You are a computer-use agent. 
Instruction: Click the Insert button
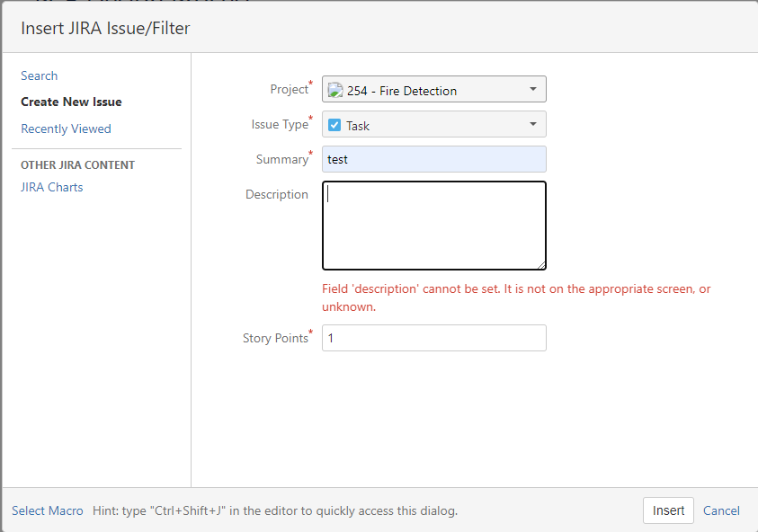(668, 510)
